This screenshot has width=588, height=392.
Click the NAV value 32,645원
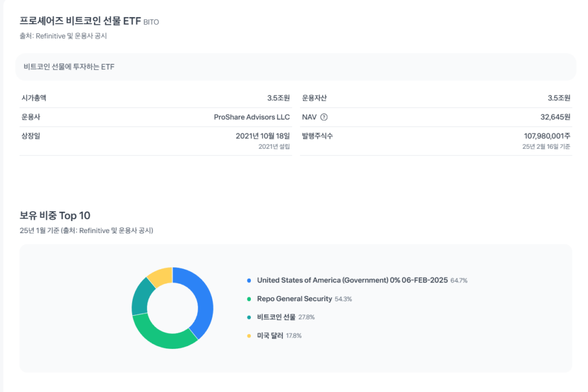pos(555,117)
